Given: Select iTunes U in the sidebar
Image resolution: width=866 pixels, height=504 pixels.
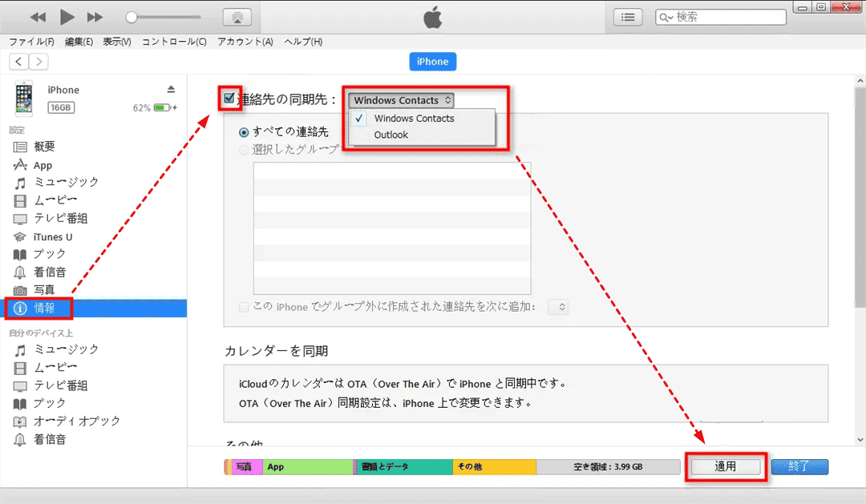Looking at the screenshot, I should click(52, 237).
